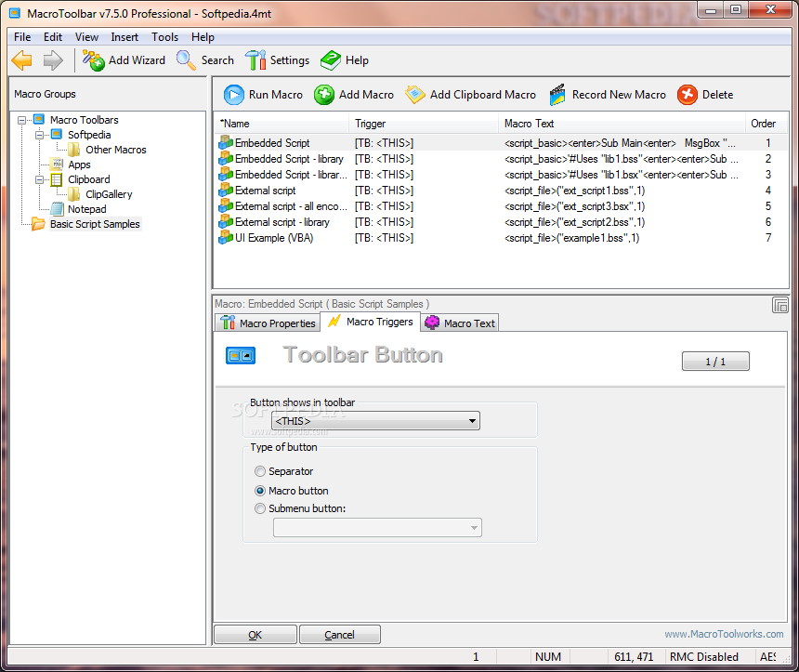799x672 pixels.
Task: Open the Add Wizard tool
Action: [x=124, y=60]
